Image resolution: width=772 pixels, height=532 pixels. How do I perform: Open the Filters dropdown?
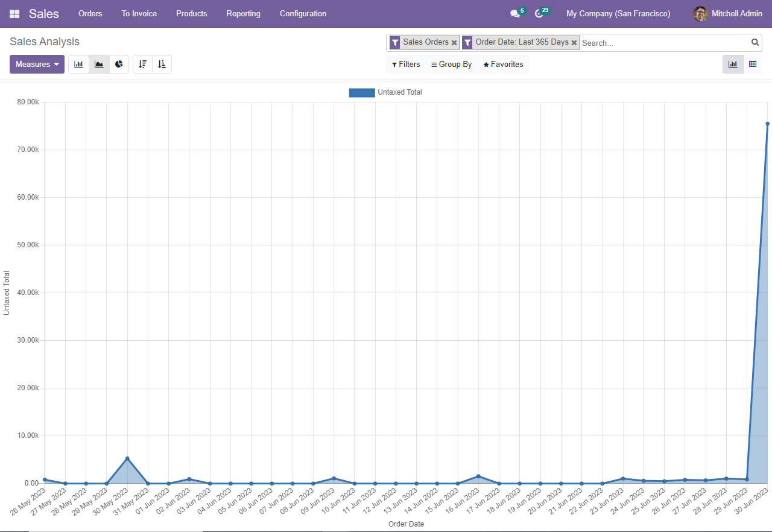point(406,65)
